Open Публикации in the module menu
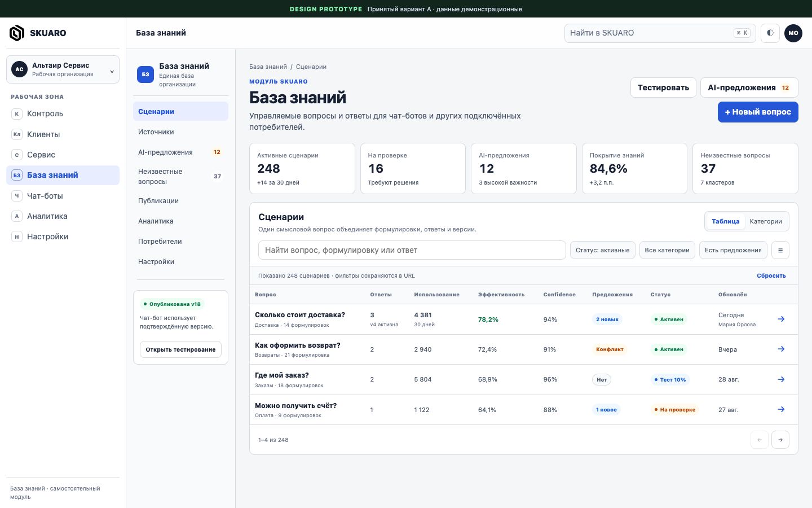Viewport: 812px width, 508px height. pos(180,200)
